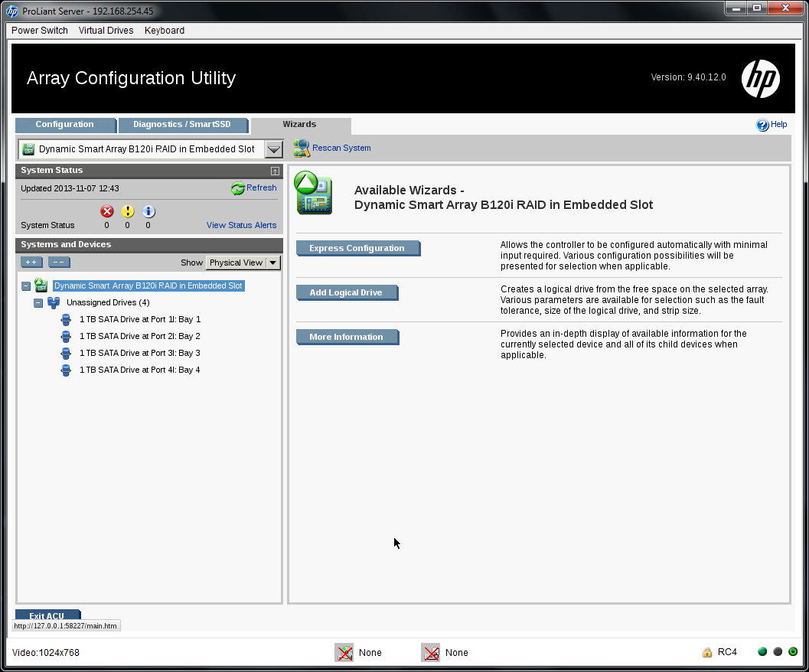
Task: Click the yellow warning status icon
Action: point(128,211)
